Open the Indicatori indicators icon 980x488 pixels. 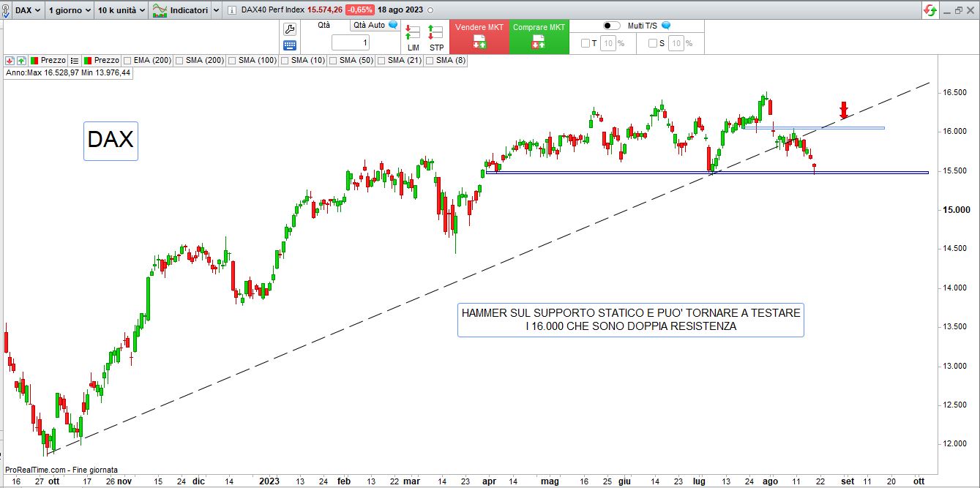160,10
